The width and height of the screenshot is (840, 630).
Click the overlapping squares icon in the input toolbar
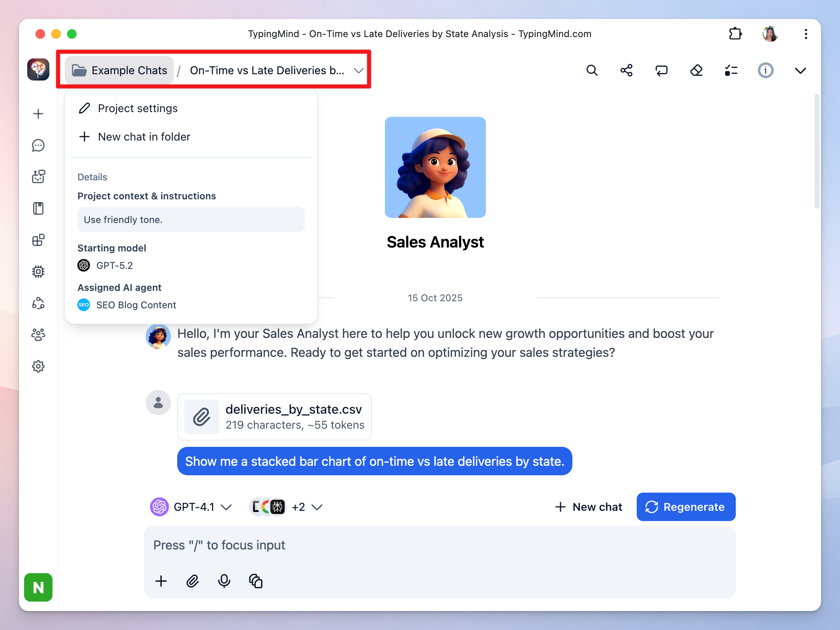click(256, 581)
